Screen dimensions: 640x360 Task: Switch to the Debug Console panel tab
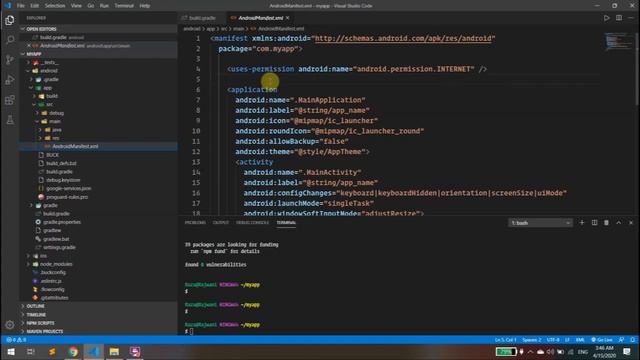click(252, 223)
